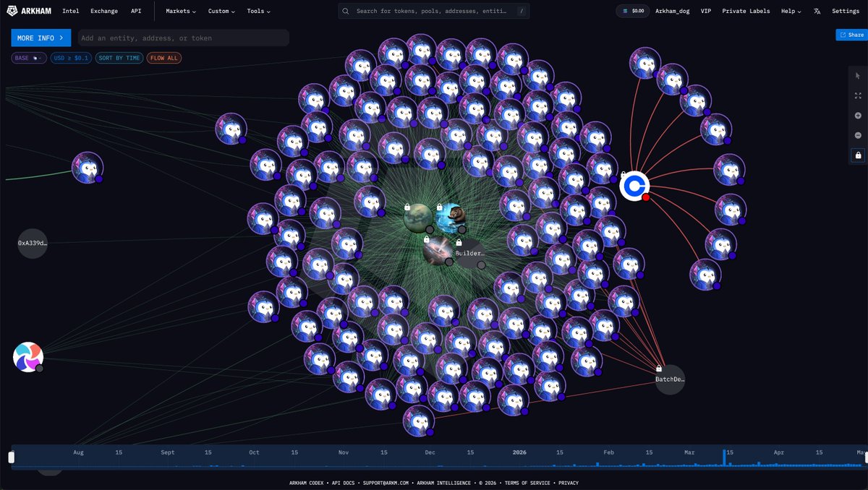Open the VIP page
The width and height of the screenshot is (868, 490).
pos(705,12)
